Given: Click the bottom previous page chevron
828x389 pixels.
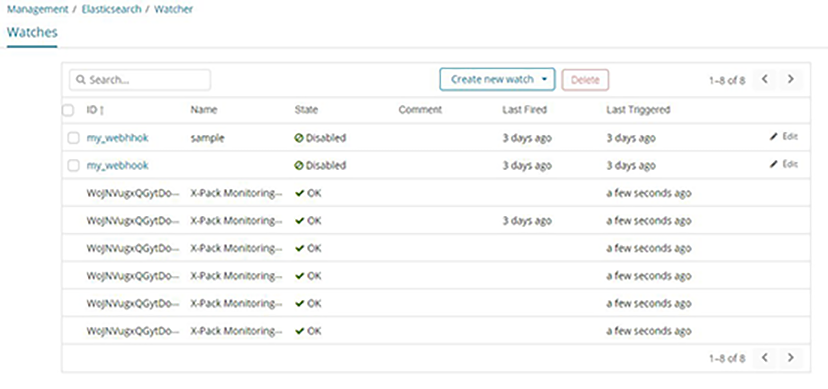Looking at the screenshot, I should [x=764, y=358].
